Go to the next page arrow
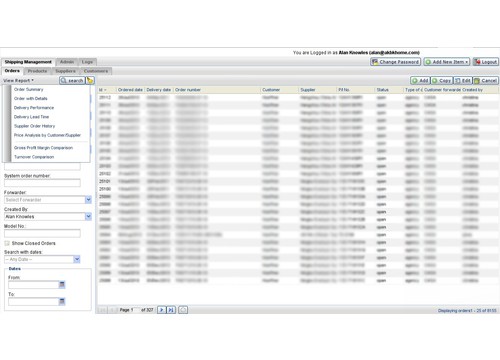This screenshot has height=360, width=500. click(x=162, y=310)
